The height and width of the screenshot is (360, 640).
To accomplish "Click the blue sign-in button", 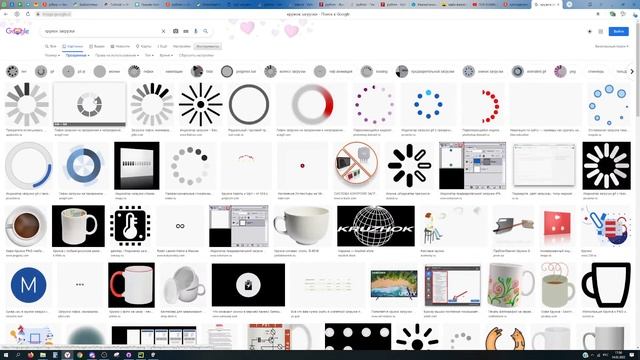I will (618, 31).
